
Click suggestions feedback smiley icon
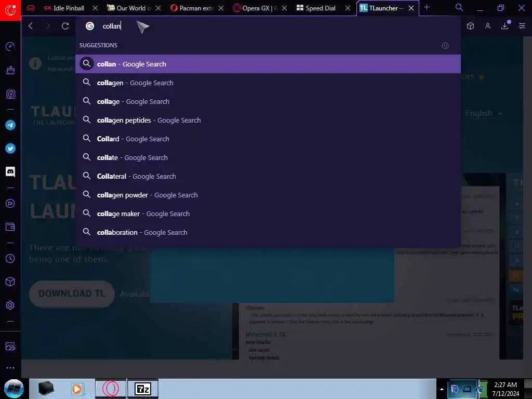coord(445,46)
